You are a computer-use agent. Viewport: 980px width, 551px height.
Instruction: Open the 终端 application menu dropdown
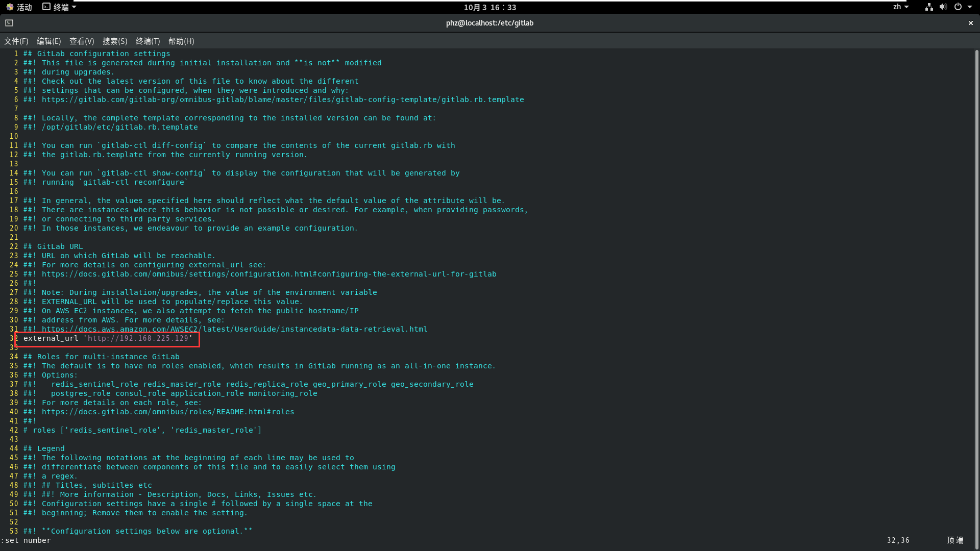pyautogui.click(x=59, y=7)
